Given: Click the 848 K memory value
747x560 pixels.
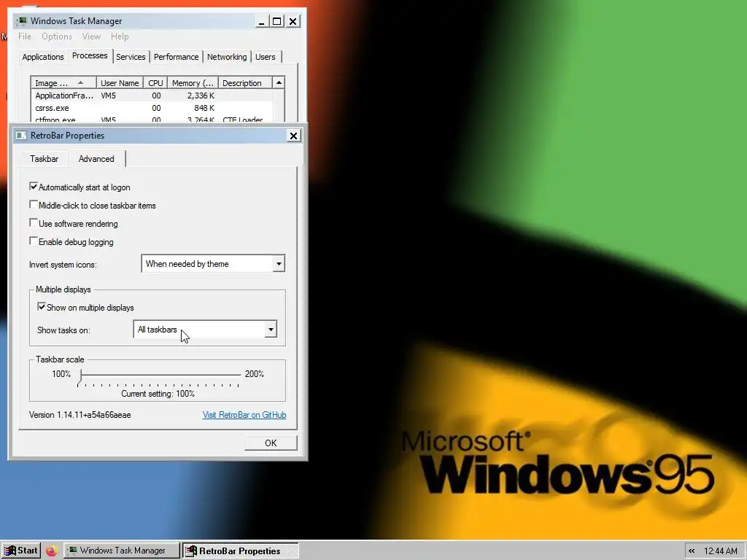Looking at the screenshot, I should (x=204, y=108).
